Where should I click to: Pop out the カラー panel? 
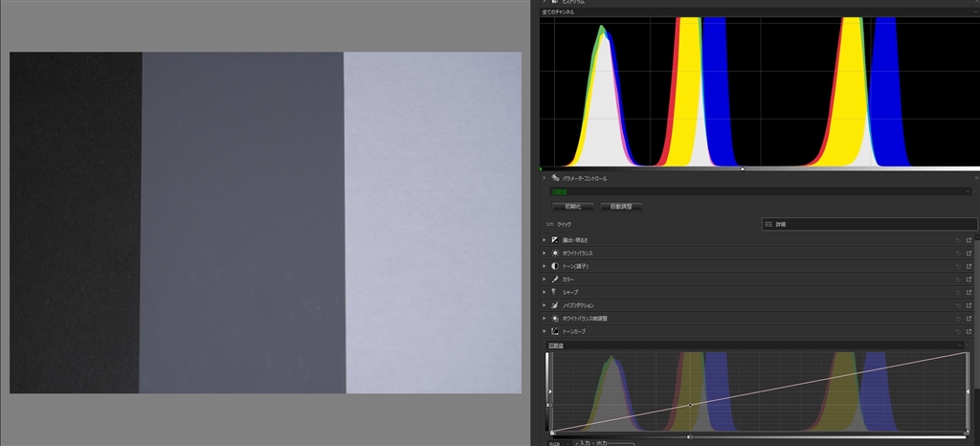[x=969, y=279]
